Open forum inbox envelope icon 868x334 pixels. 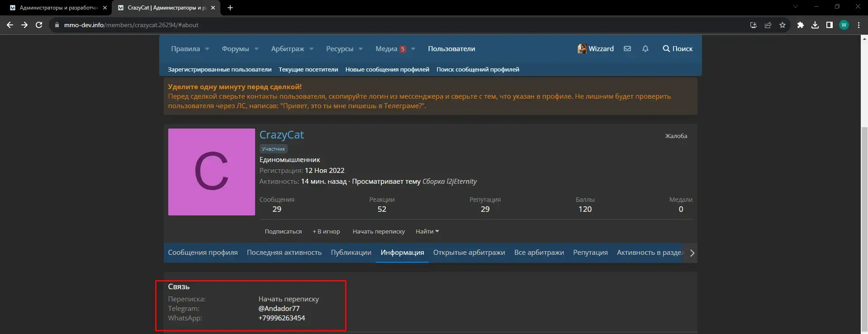(x=627, y=48)
